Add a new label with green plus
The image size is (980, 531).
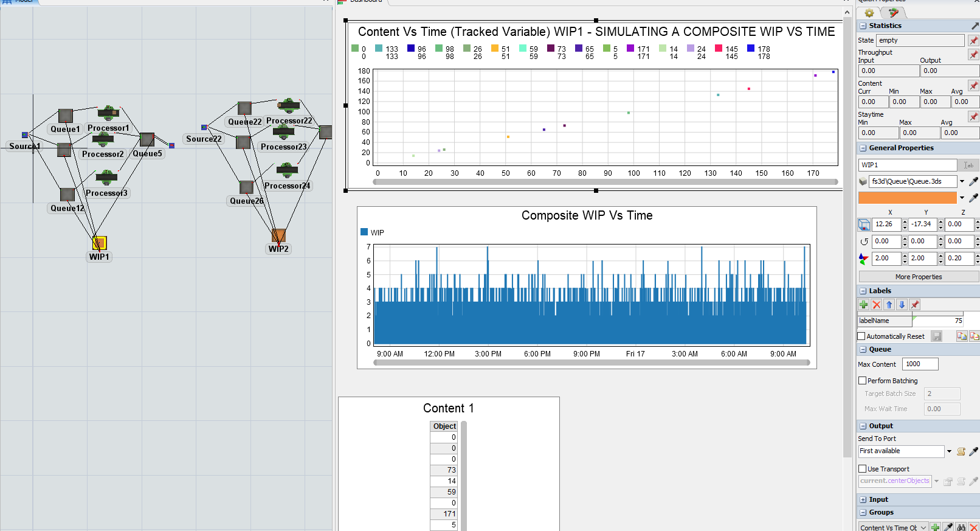point(863,305)
